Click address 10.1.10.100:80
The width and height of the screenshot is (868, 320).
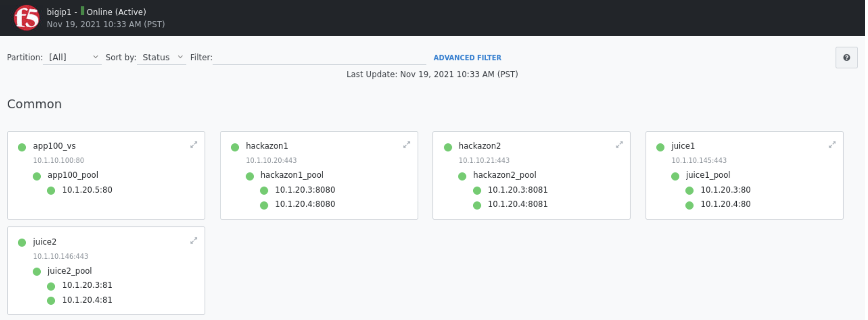[58, 160]
